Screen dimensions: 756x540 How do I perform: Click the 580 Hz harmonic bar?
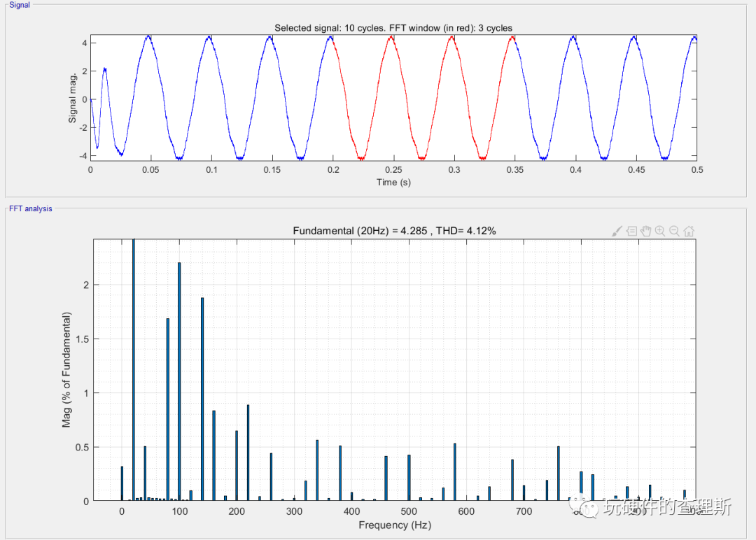pos(455,472)
